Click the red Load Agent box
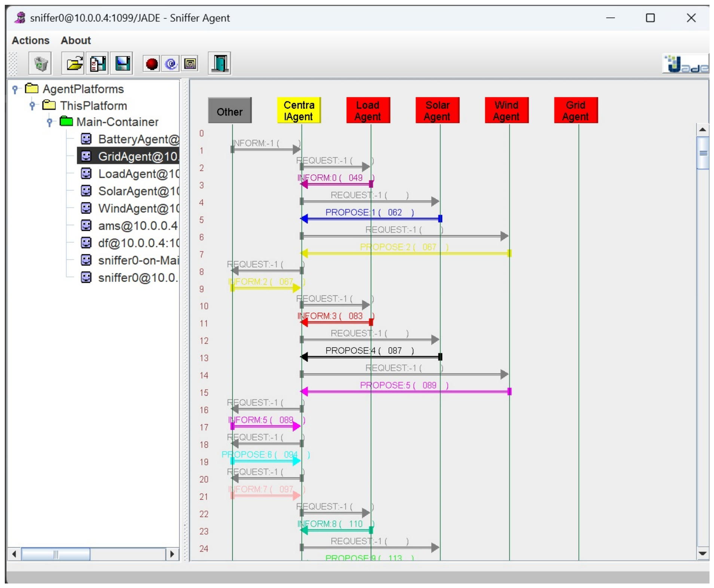Viewport: 714px width, 588px height. 368,111
